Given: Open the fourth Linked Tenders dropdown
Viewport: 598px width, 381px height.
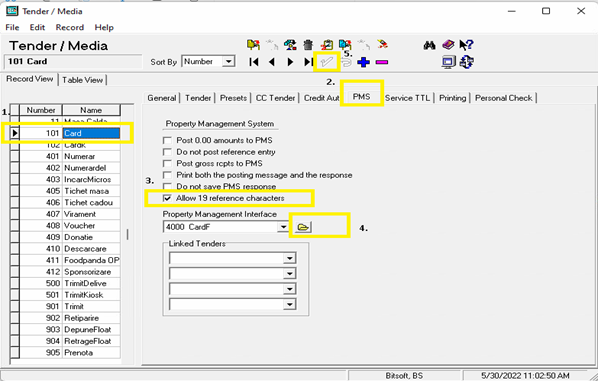Looking at the screenshot, I should pyautogui.click(x=289, y=304).
